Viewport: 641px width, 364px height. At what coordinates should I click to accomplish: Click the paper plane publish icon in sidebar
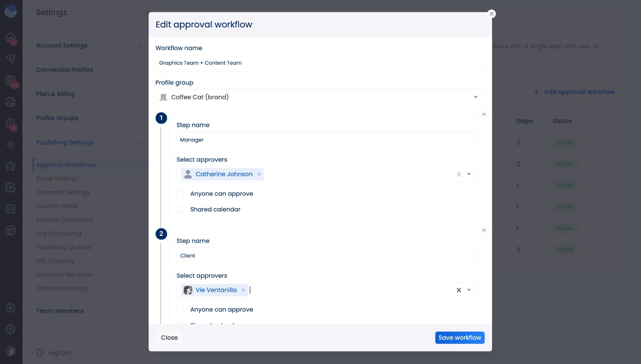click(x=11, y=59)
